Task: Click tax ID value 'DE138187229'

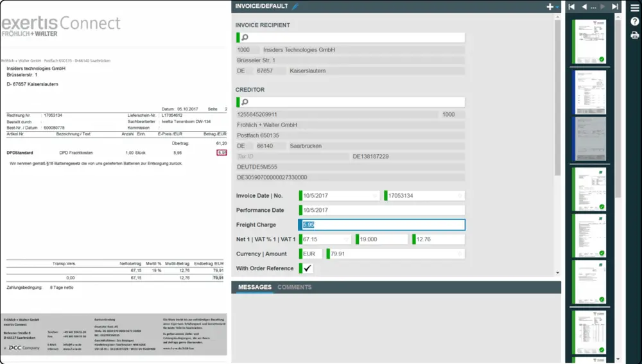Action: coord(408,157)
